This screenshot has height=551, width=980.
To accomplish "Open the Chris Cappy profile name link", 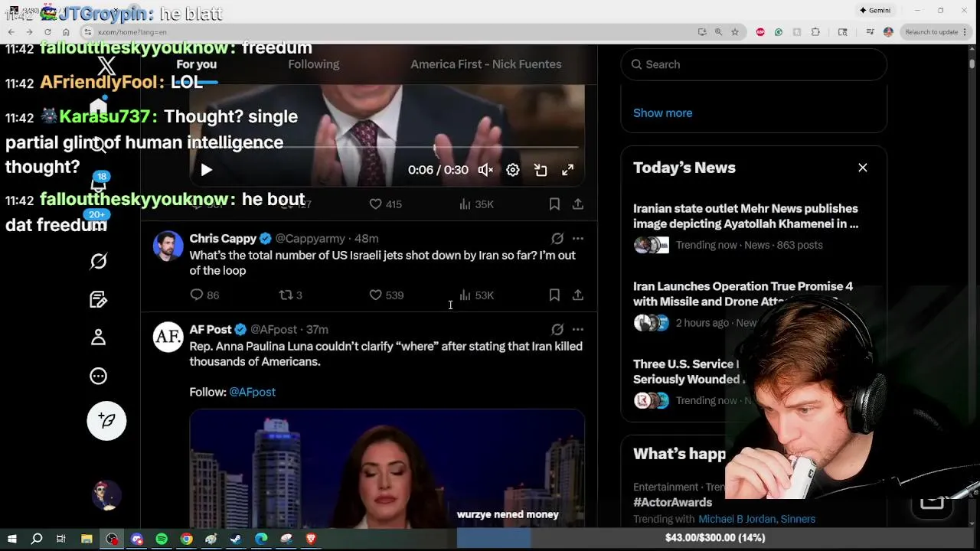I will pos(223,239).
